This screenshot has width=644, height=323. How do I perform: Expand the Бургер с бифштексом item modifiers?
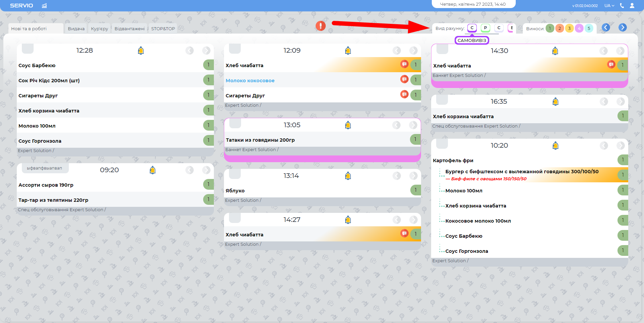(x=440, y=174)
